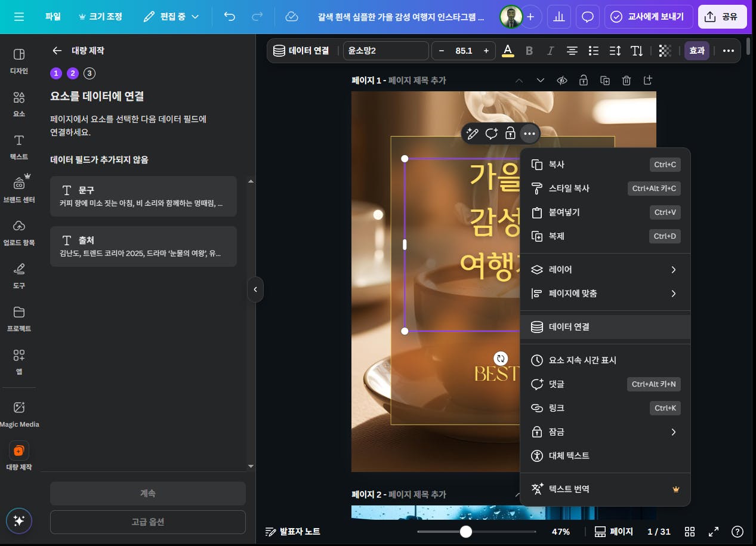
Task: Click the Canva AI sparkle button
Action: coord(19,520)
